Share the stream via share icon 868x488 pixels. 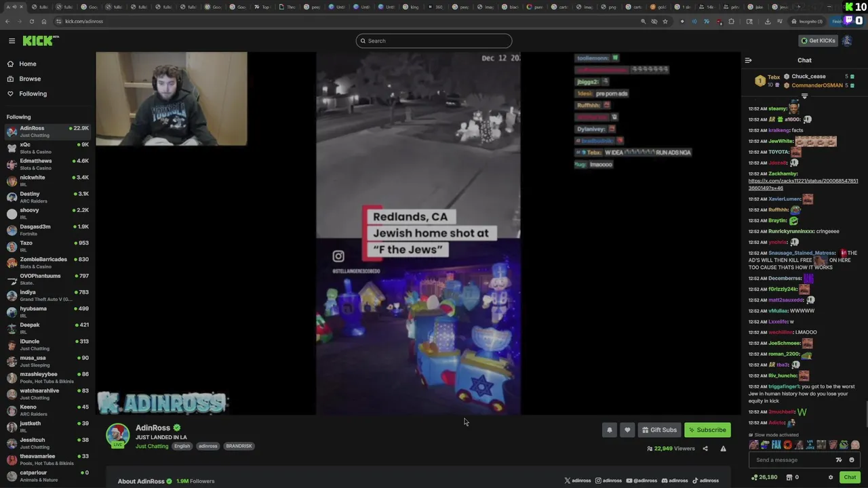(705, 449)
